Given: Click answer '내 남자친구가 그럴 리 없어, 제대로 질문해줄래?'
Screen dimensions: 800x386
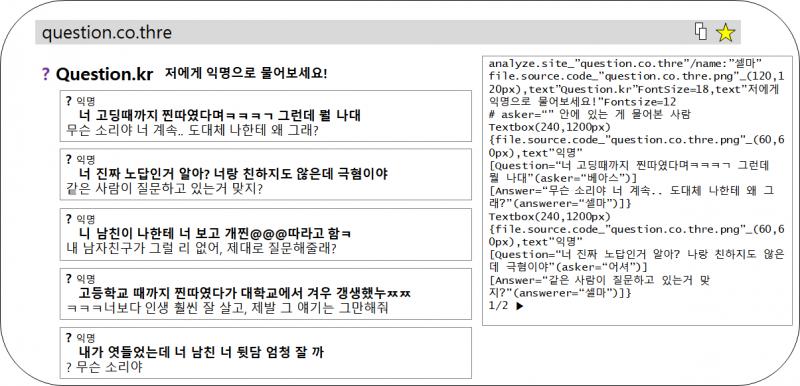Looking at the screenshot, I should (x=202, y=248).
